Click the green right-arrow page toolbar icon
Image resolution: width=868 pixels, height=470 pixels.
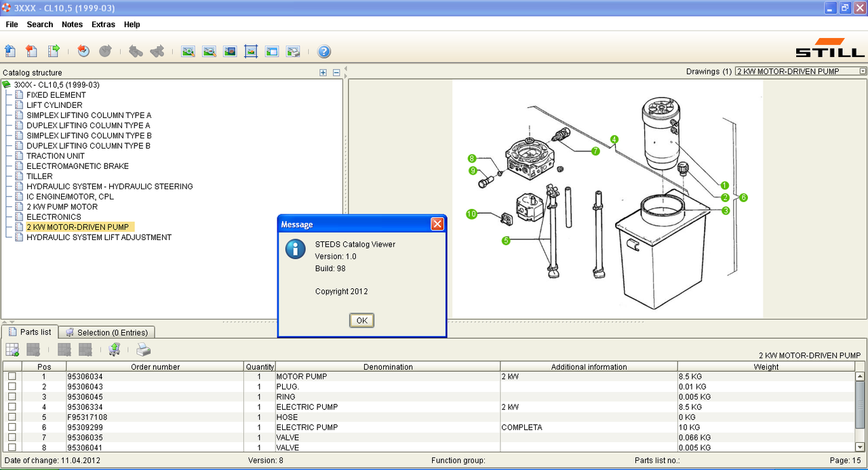53,51
